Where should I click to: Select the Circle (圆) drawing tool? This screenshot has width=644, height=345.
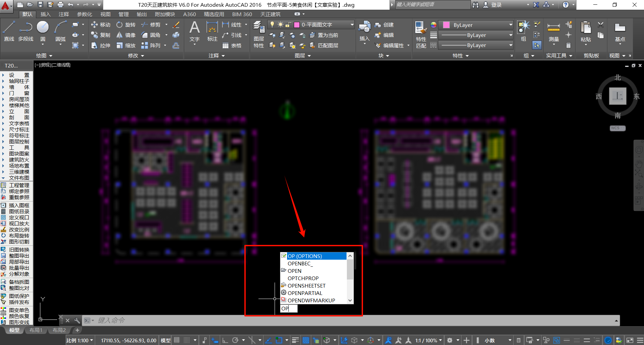(43, 31)
